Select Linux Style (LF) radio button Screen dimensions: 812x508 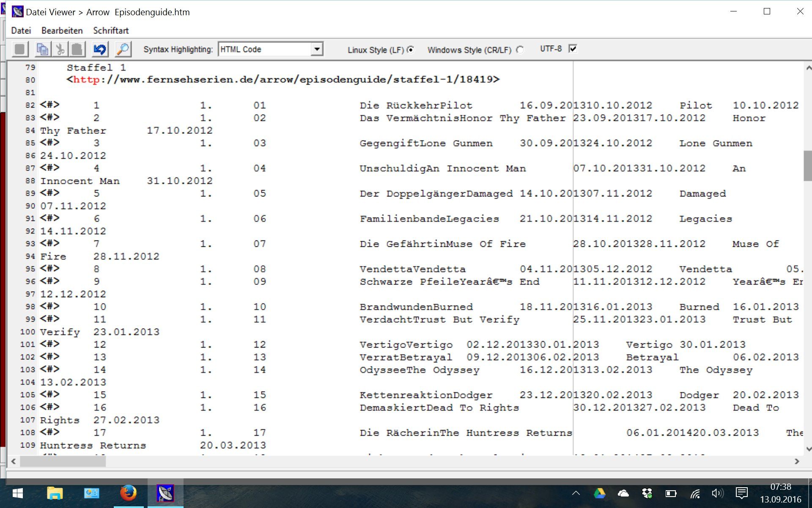(x=410, y=50)
